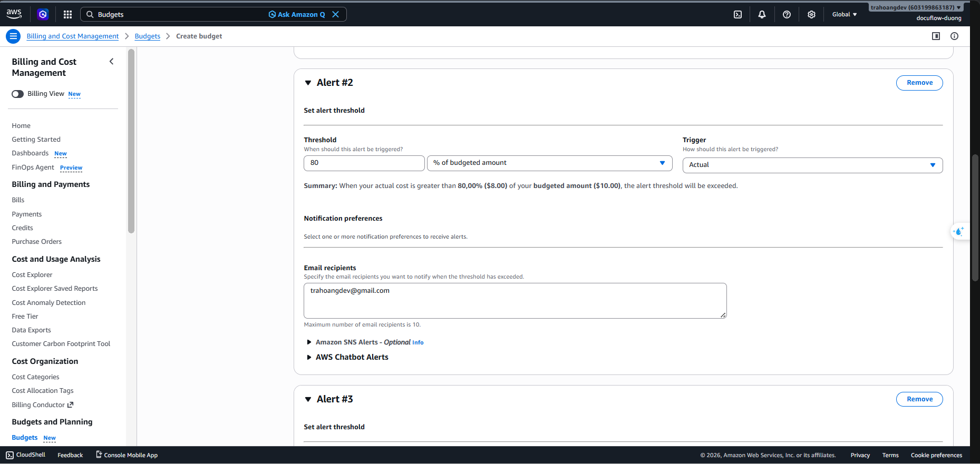The width and height of the screenshot is (980, 464).
Task: Collapse the Billing and Cost Management sidebar
Action: [x=111, y=62]
